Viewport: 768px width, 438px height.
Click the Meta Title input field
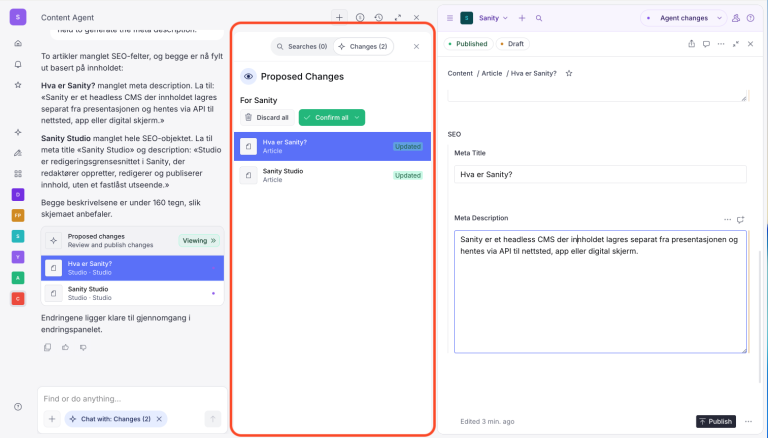[x=600, y=174]
